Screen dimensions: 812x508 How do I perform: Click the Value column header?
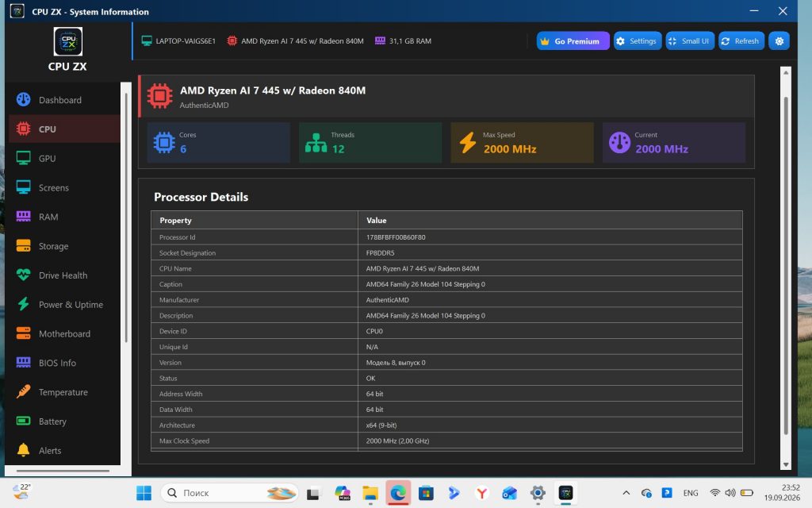pos(377,221)
